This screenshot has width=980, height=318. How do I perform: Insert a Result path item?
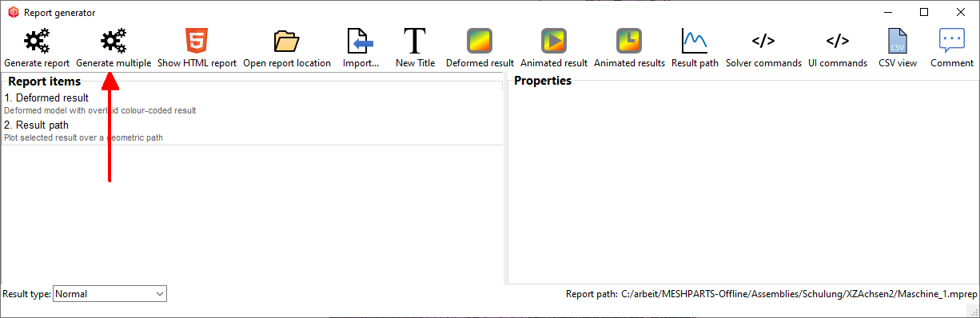point(695,41)
